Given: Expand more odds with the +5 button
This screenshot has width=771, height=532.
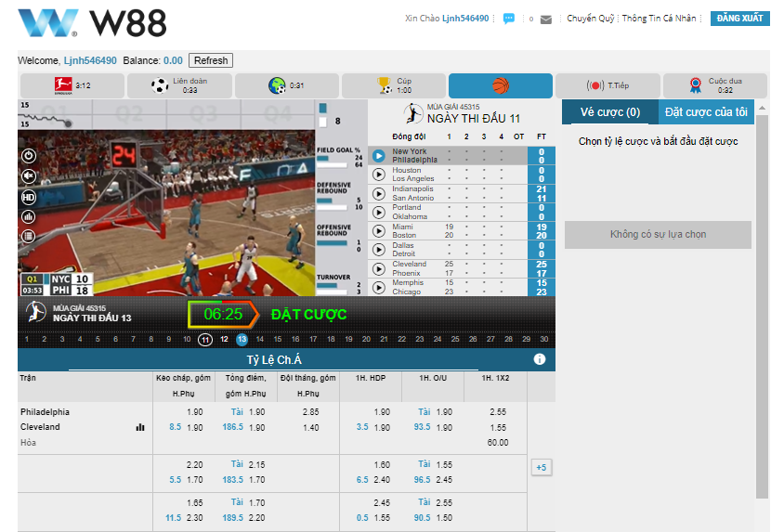Looking at the screenshot, I should [x=541, y=467].
